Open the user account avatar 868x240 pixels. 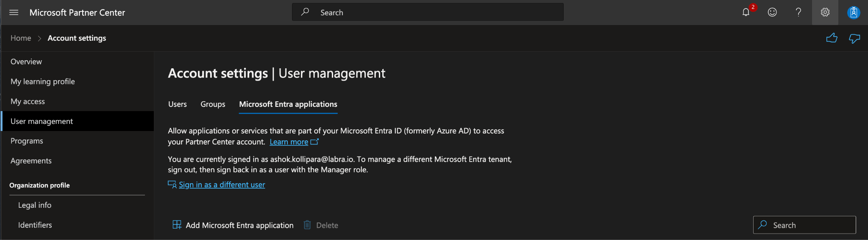854,12
